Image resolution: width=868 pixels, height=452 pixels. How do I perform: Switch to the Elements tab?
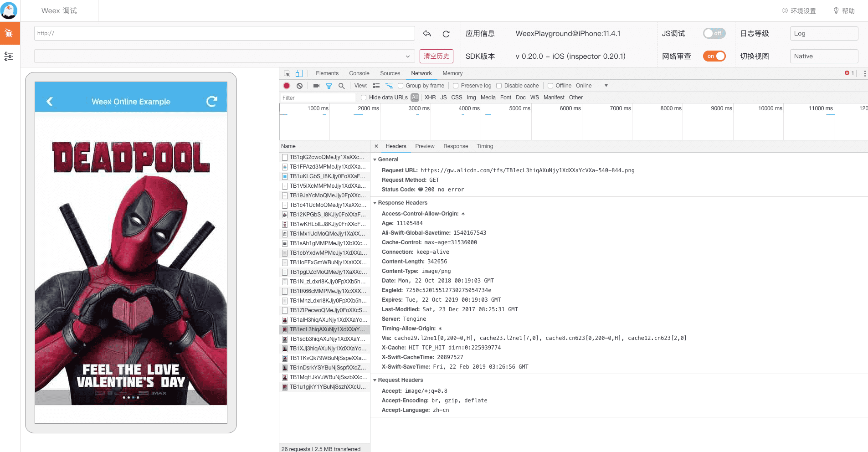[x=327, y=73]
